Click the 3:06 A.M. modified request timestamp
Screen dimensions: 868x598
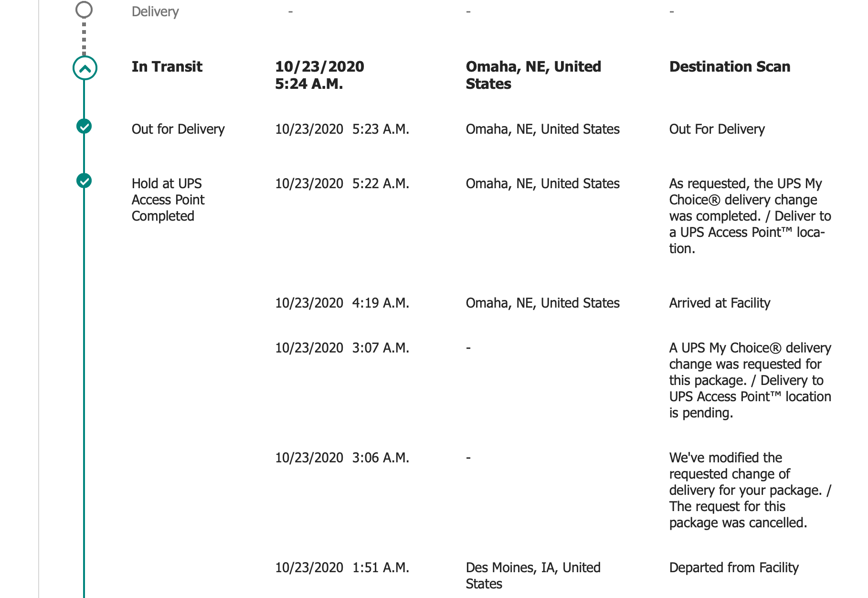coord(381,458)
